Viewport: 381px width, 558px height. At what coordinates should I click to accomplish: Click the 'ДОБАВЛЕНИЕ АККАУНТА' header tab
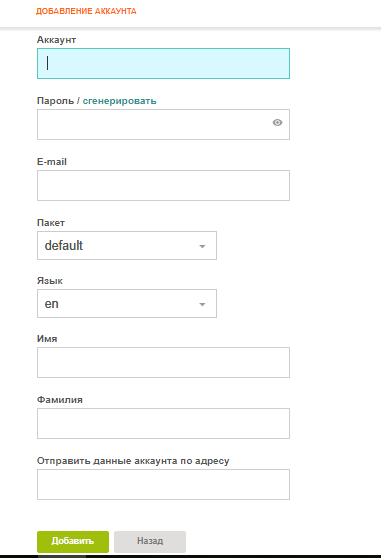86,11
